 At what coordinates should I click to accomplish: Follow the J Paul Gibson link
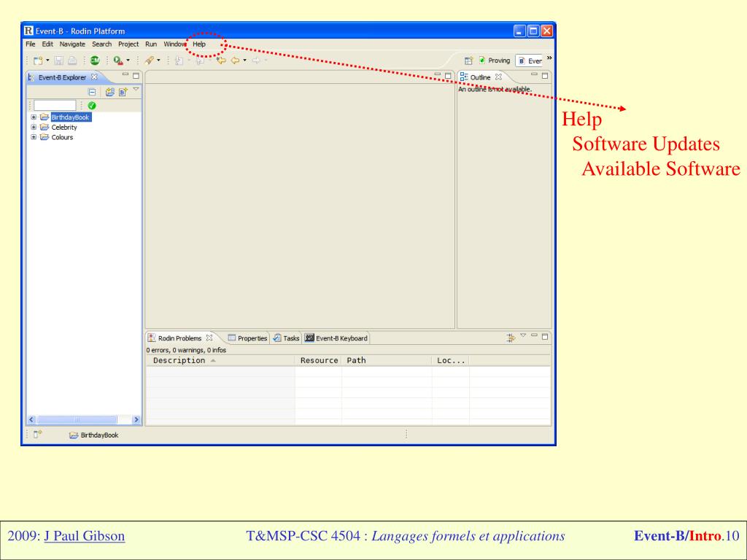click(x=85, y=536)
